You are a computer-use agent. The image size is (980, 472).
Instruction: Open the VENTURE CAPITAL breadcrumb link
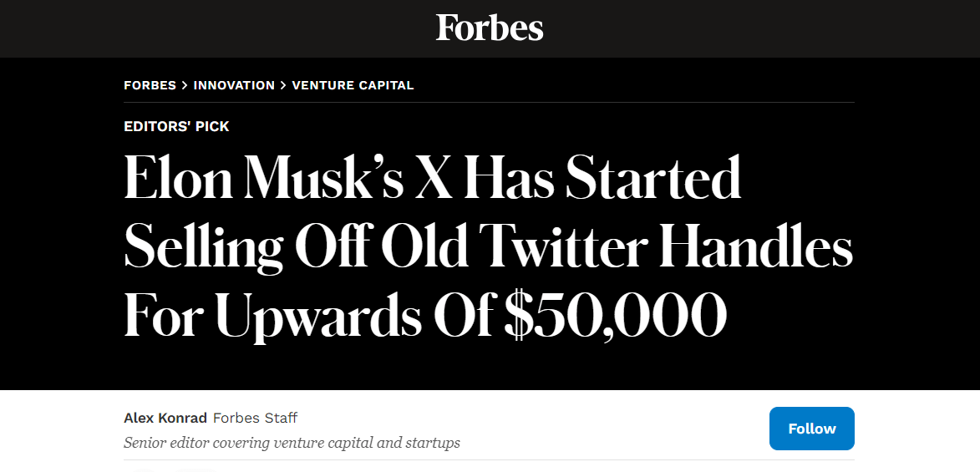point(353,85)
